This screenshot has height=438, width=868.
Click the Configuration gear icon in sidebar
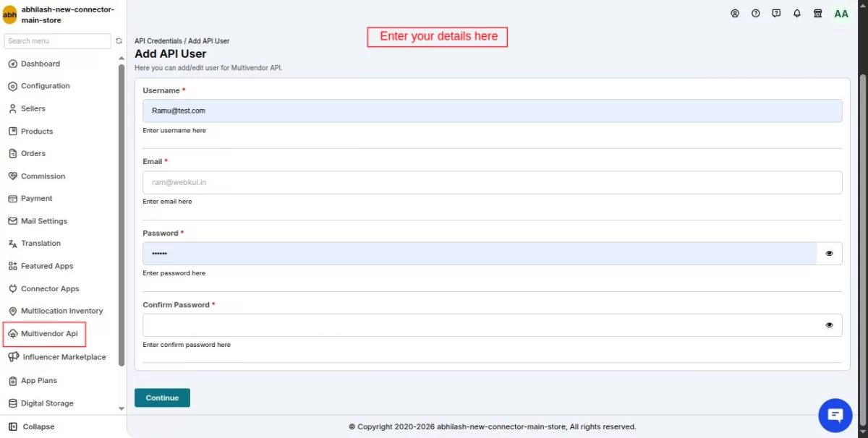tap(12, 86)
